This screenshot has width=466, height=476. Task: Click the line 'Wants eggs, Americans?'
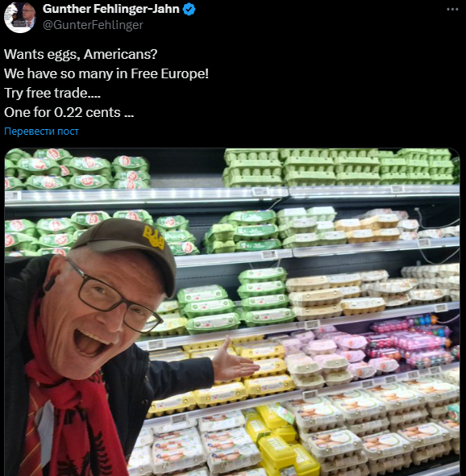point(81,54)
